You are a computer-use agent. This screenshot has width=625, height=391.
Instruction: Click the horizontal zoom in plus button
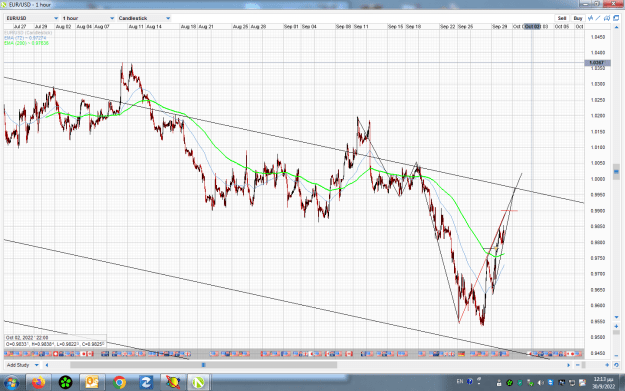(607, 365)
